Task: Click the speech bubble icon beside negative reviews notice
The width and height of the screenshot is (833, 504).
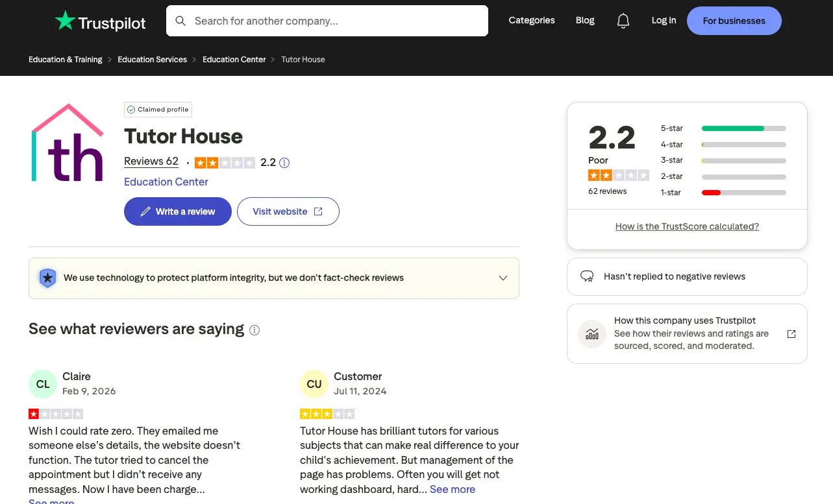Action: [587, 276]
